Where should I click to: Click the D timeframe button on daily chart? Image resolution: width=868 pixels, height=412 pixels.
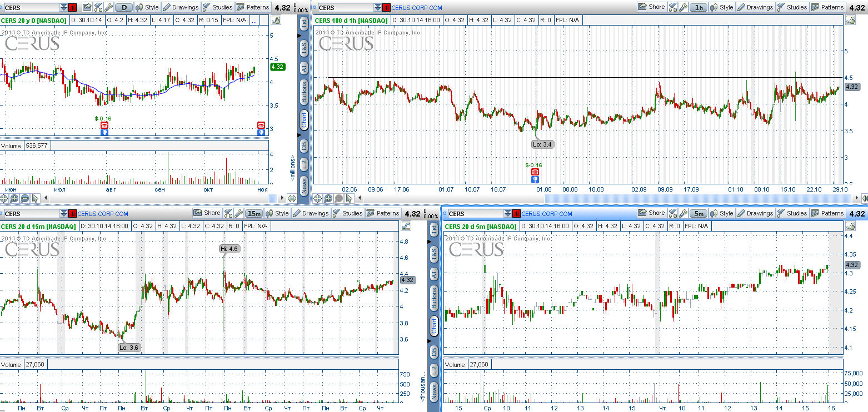(124, 7)
